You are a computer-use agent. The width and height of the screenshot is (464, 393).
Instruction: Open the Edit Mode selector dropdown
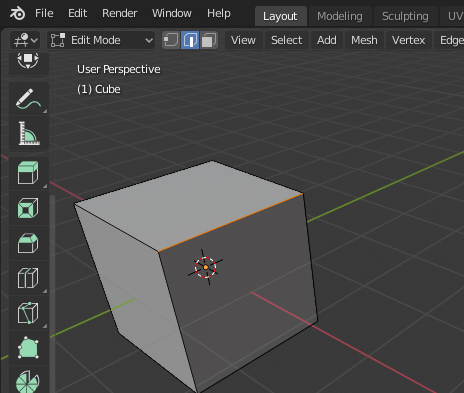point(101,40)
